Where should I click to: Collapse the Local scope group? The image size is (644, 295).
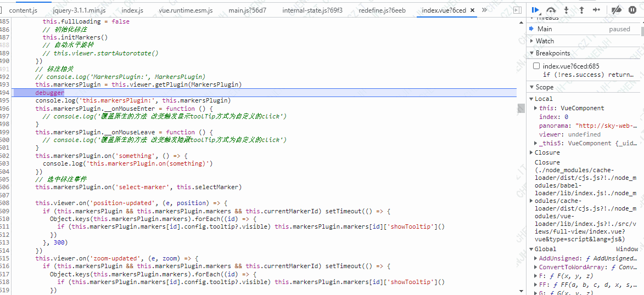[x=531, y=99]
